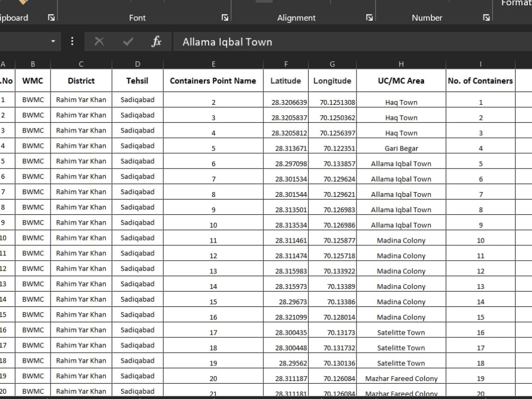Select column B header
Image resolution: width=532 pixels, height=399 pixels.
(x=33, y=64)
